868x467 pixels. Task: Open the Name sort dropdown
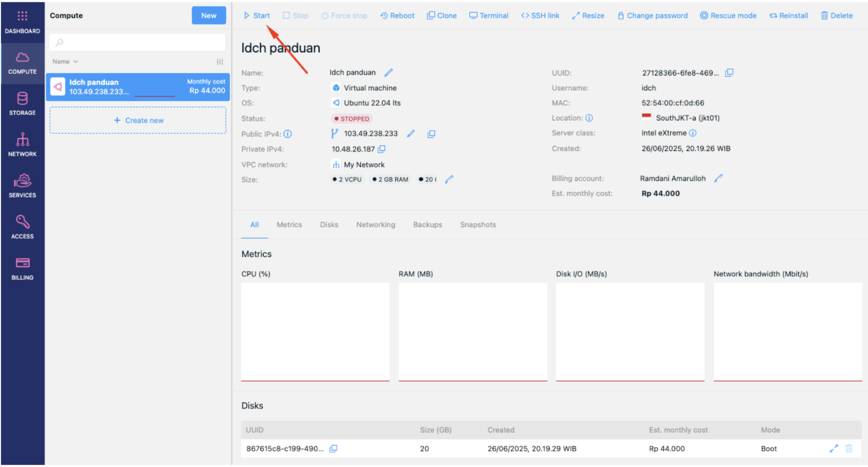tap(65, 62)
